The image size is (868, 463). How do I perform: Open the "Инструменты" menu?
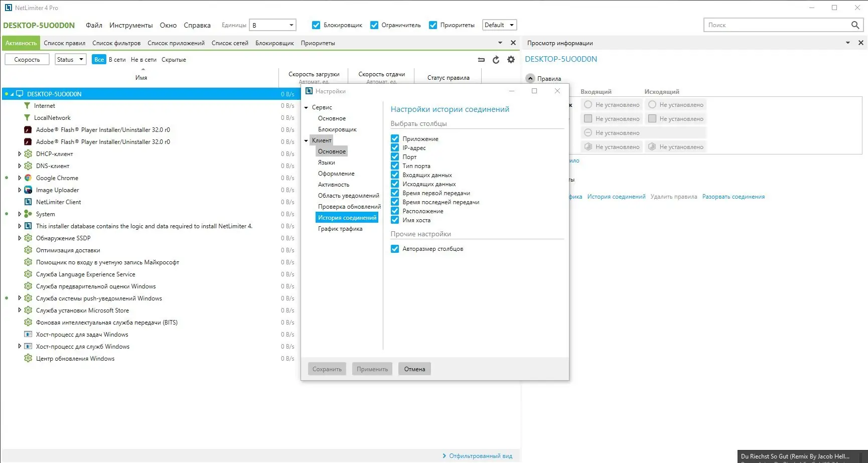(131, 25)
